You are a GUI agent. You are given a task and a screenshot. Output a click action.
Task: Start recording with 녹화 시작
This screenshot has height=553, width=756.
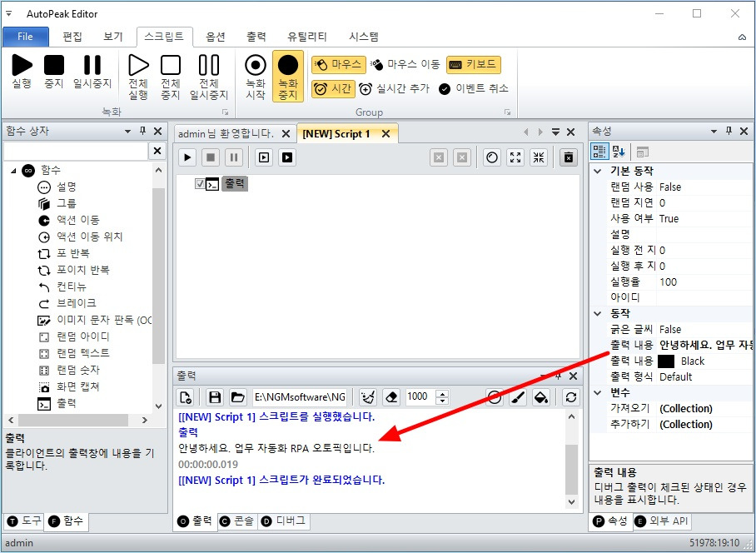pyautogui.click(x=256, y=76)
